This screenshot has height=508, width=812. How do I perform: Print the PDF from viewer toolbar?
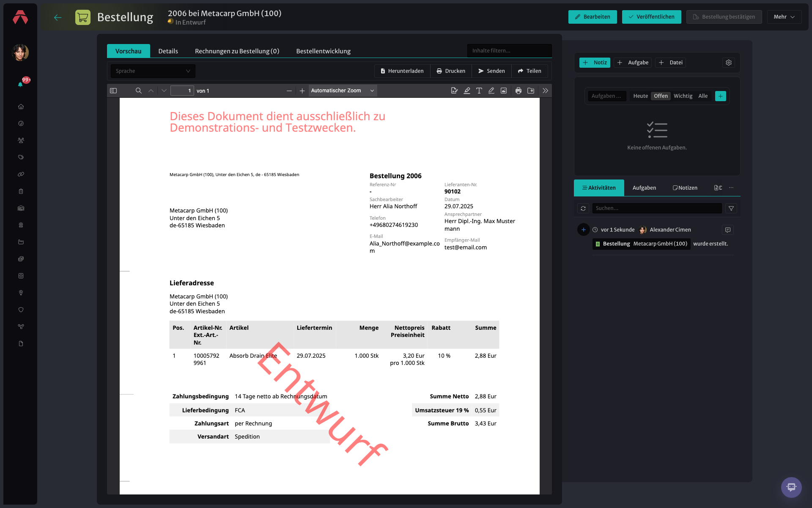(518, 91)
